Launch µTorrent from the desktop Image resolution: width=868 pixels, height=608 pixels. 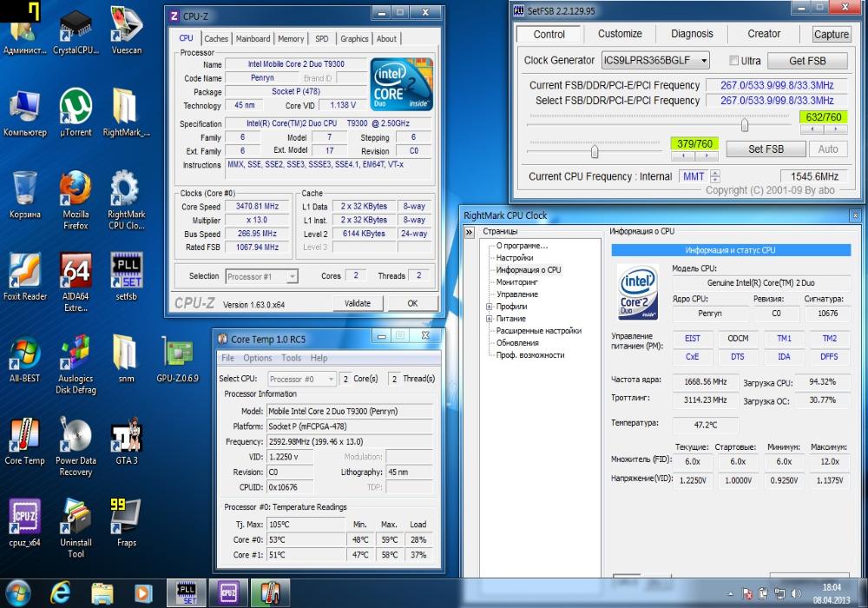(76, 112)
